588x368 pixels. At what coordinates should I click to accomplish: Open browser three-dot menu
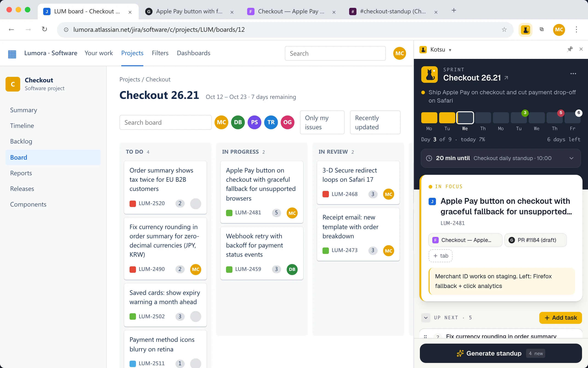click(576, 29)
